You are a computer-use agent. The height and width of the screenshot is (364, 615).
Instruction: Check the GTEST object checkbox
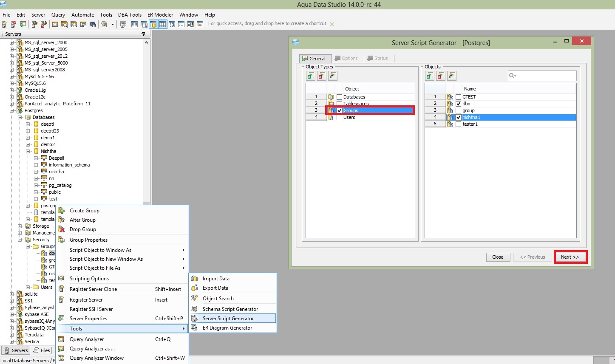pyautogui.click(x=458, y=97)
